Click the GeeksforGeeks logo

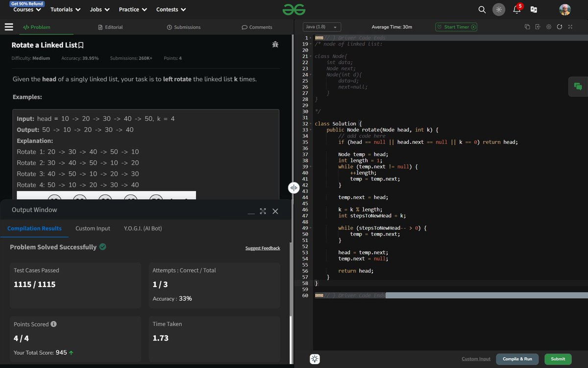pos(294,9)
